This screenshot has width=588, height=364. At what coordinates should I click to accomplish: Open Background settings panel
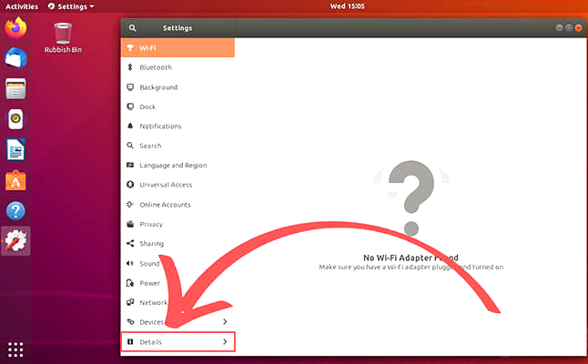177,87
